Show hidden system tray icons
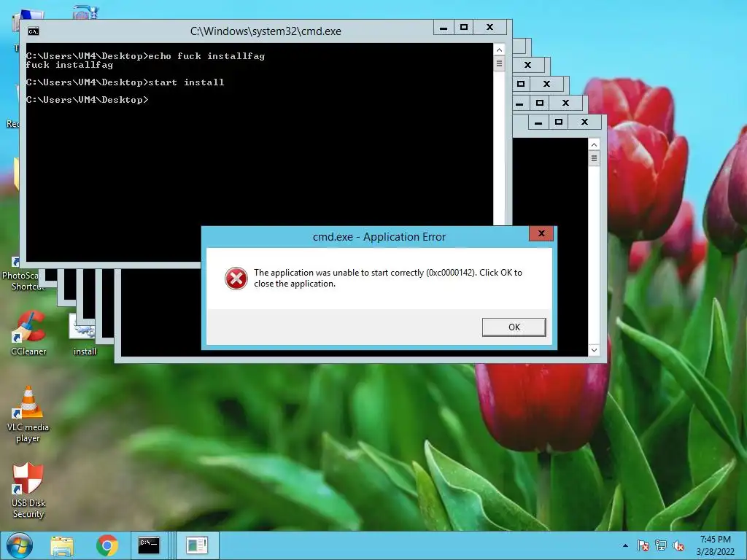 point(625,546)
